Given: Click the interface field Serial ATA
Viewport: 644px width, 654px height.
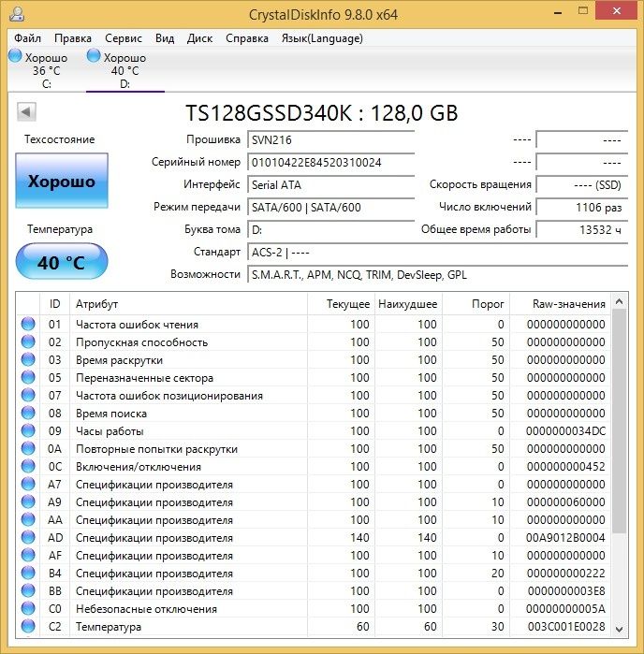Looking at the screenshot, I should click(330, 184).
